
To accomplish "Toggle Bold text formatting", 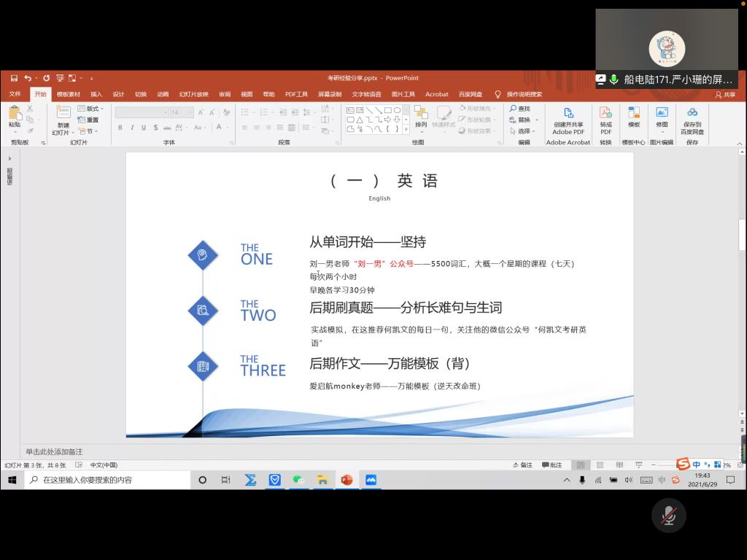I will pos(120,128).
